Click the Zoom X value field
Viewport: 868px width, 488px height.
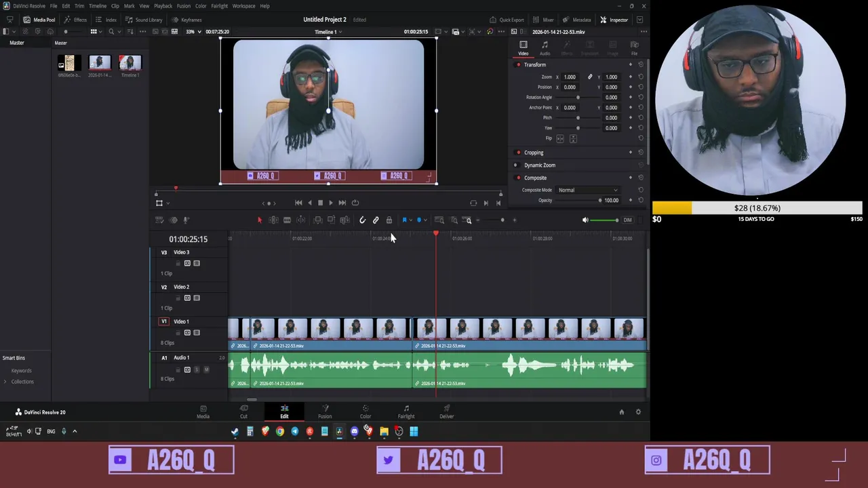[x=570, y=77]
